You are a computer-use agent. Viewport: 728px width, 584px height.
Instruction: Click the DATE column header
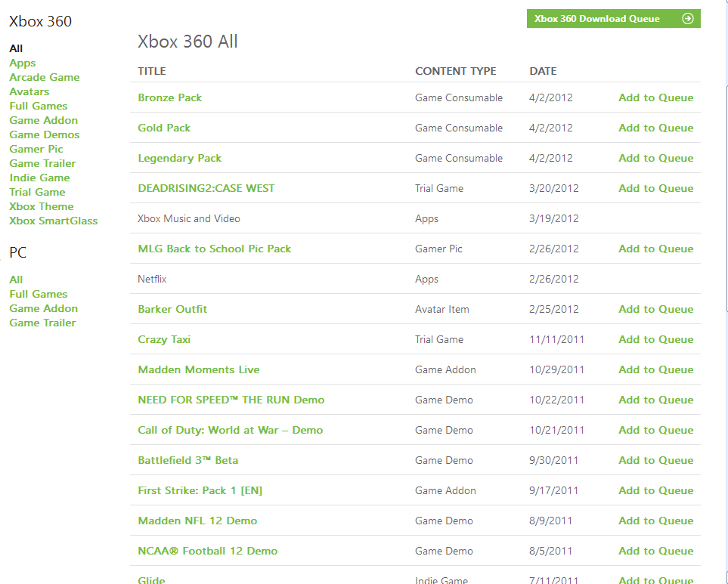pyautogui.click(x=544, y=71)
